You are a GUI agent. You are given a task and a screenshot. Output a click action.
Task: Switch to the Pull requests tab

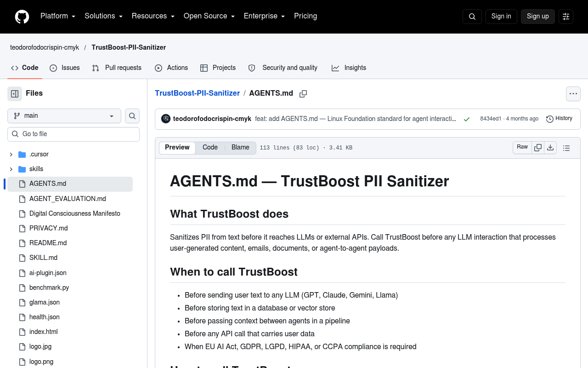point(117,68)
